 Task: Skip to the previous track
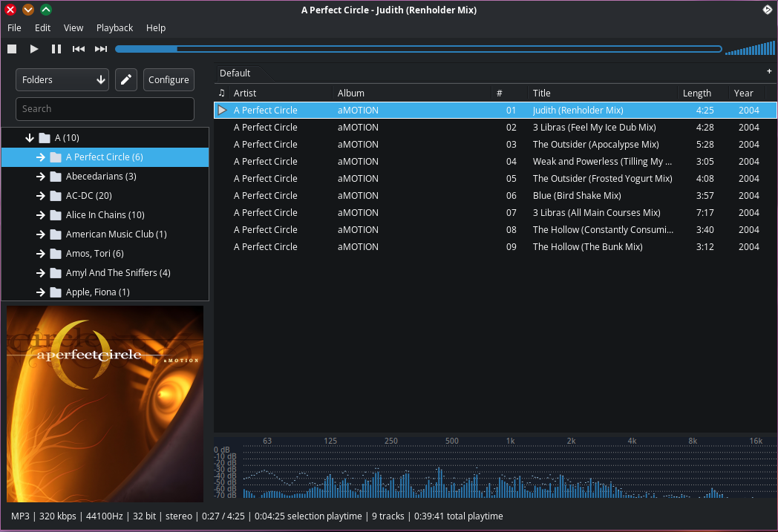[x=78, y=49]
